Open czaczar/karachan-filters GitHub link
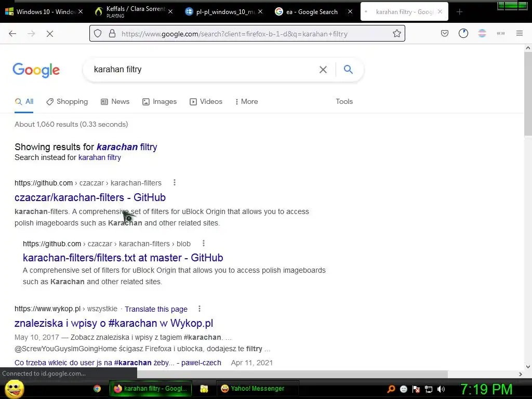The image size is (532, 399). click(x=90, y=197)
